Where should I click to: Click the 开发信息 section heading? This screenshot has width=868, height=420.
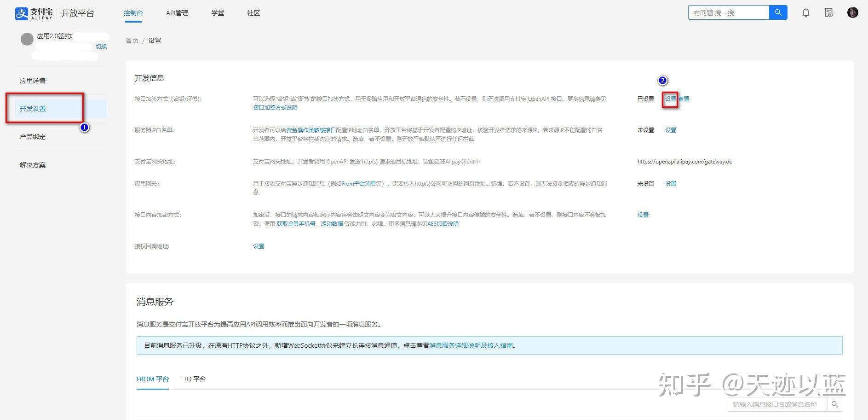(x=149, y=78)
